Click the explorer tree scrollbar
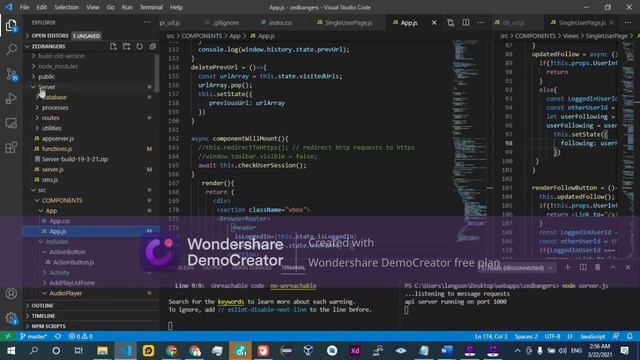Viewport: 640px width, 360px height. point(157,73)
